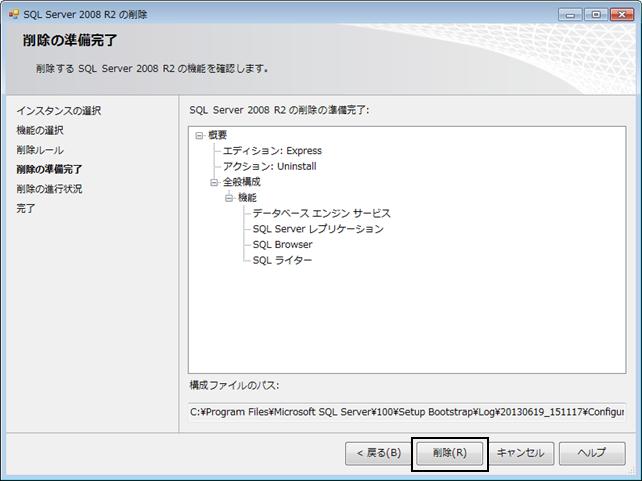Select the SQL ライター tree row
The image size is (642, 481).
click(x=282, y=260)
